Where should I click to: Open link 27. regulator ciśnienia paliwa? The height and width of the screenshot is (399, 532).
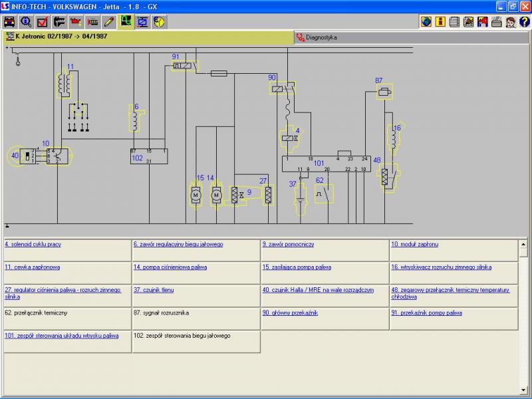(63, 293)
